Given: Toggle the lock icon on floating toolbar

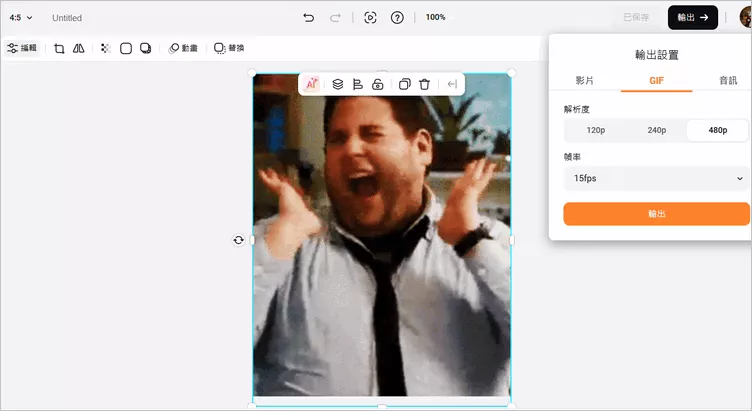Looking at the screenshot, I should tap(377, 84).
